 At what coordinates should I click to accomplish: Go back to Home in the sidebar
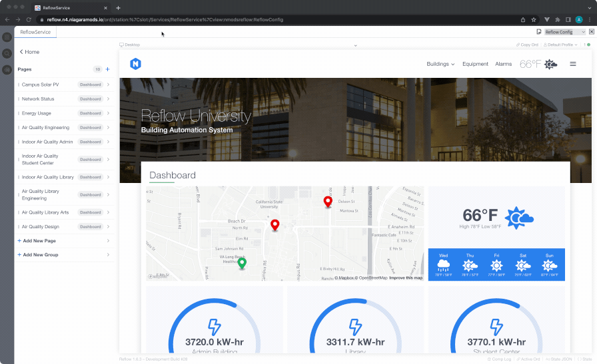pos(29,52)
